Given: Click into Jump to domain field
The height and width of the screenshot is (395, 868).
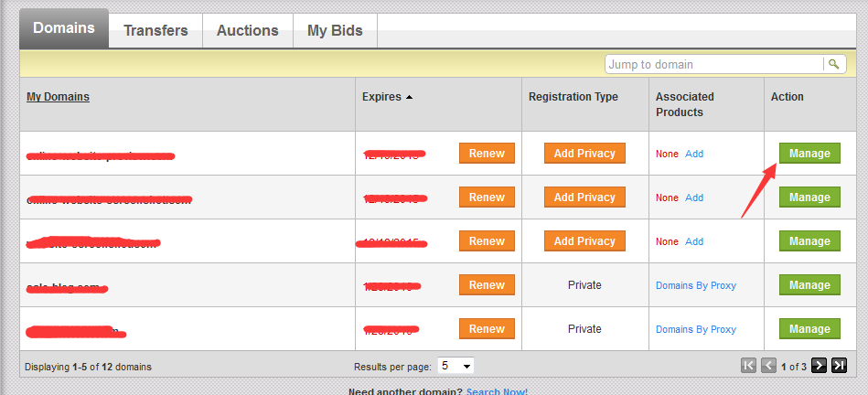Looking at the screenshot, I should [714, 64].
